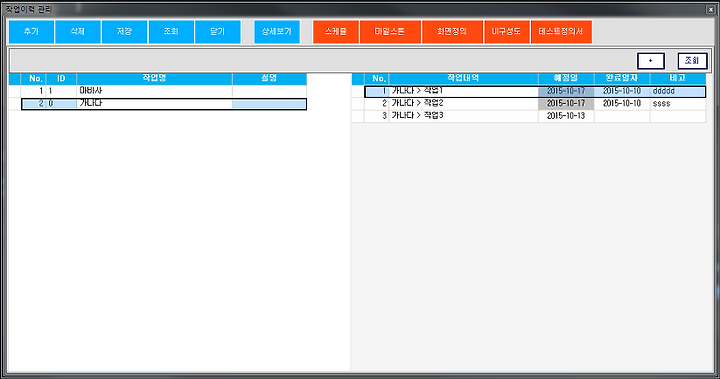The height and width of the screenshot is (379, 720).
Task: Open the orange 마일스톤 button
Action: (390, 32)
